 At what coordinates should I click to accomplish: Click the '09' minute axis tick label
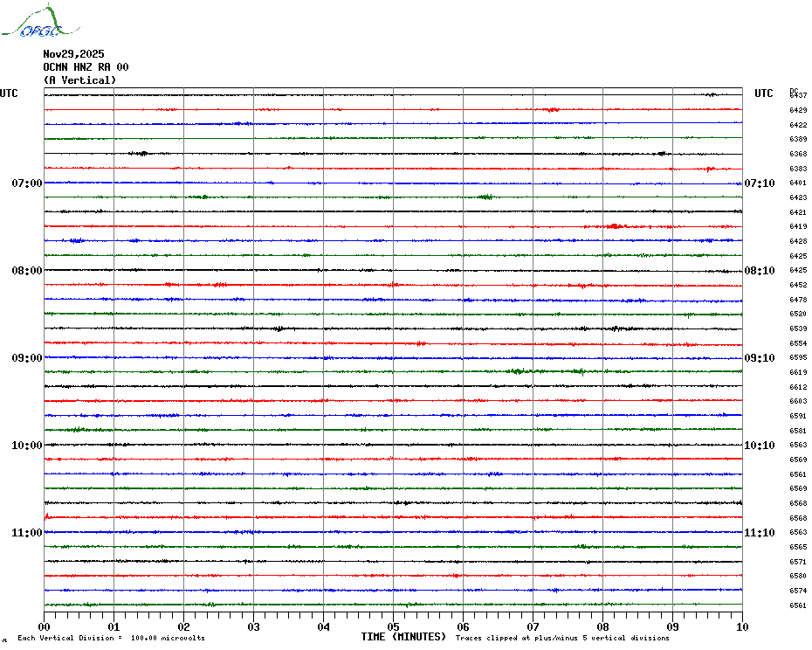(672, 626)
